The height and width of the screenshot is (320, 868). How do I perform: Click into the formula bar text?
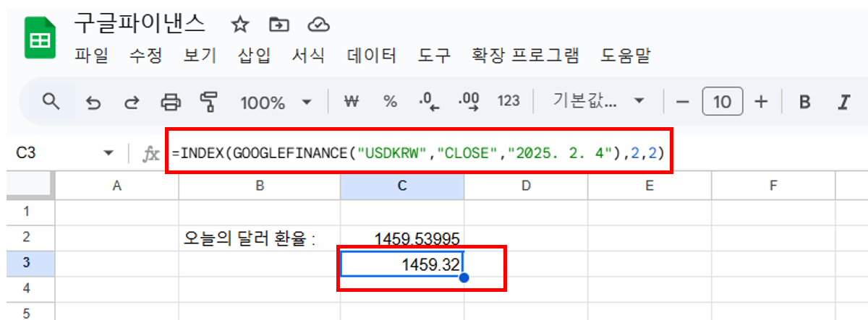point(418,153)
